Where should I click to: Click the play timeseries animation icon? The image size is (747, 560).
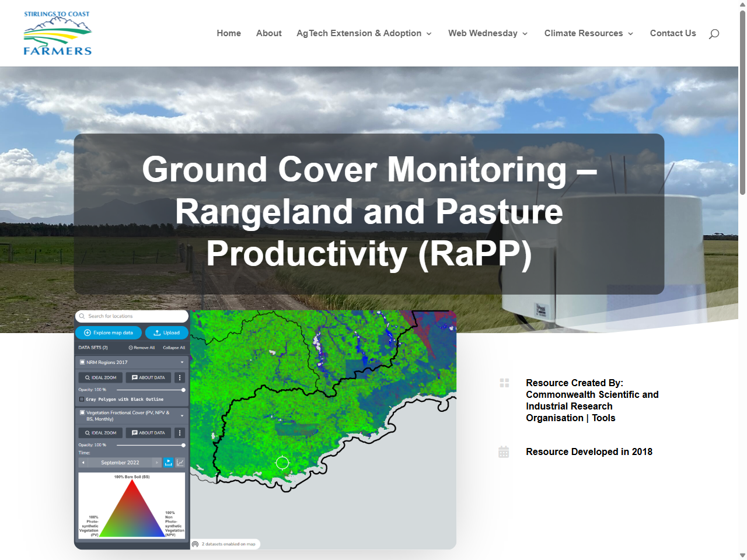(x=169, y=462)
